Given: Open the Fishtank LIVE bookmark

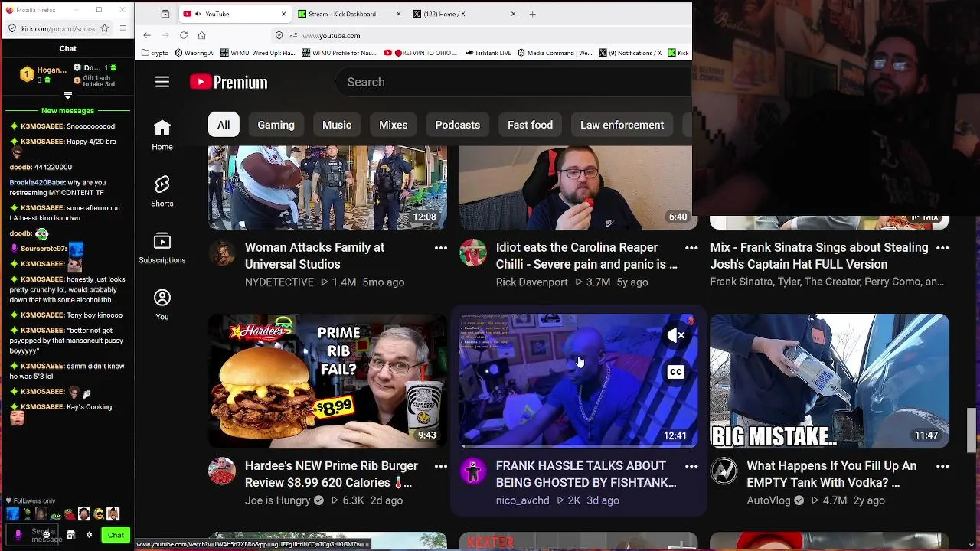Looking at the screenshot, I should coord(487,53).
